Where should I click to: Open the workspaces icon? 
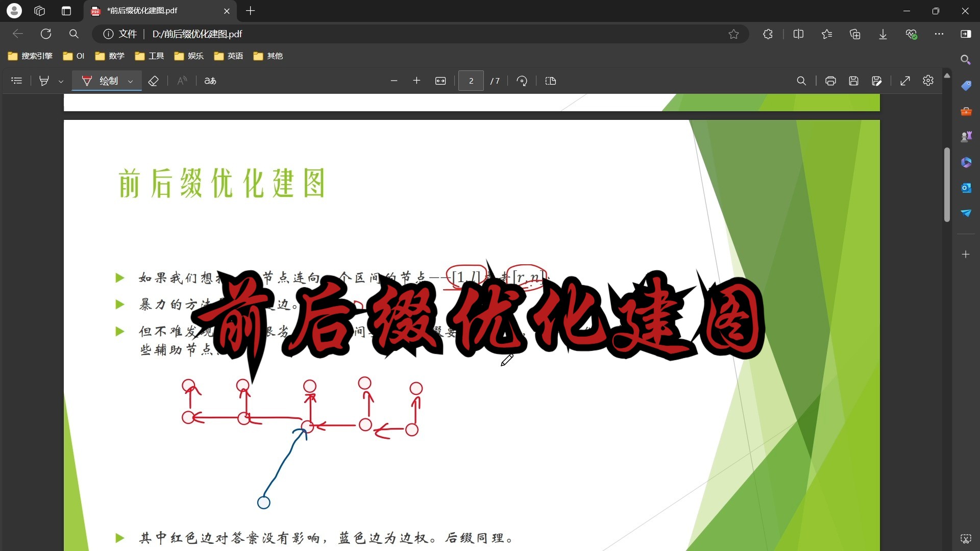pos(40,11)
